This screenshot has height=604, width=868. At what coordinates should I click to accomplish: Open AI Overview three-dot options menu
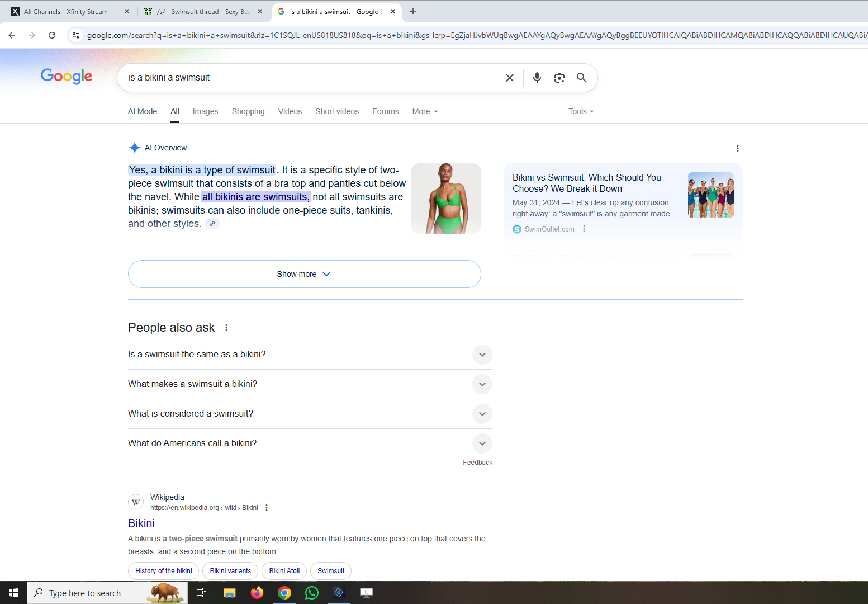point(738,148)
